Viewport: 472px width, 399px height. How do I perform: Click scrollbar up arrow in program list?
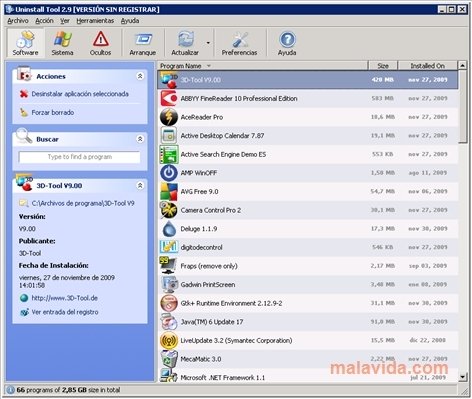pyautogui.click(x=462, y=65)
